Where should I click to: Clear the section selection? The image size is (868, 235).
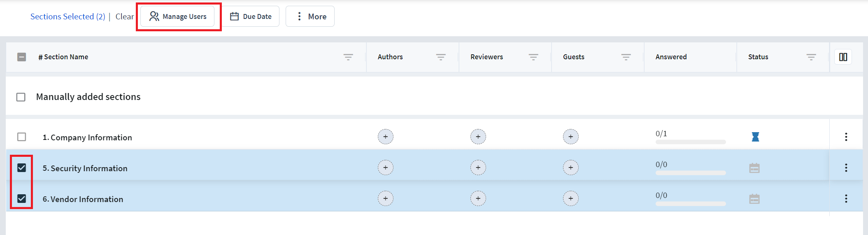[124, 16]
